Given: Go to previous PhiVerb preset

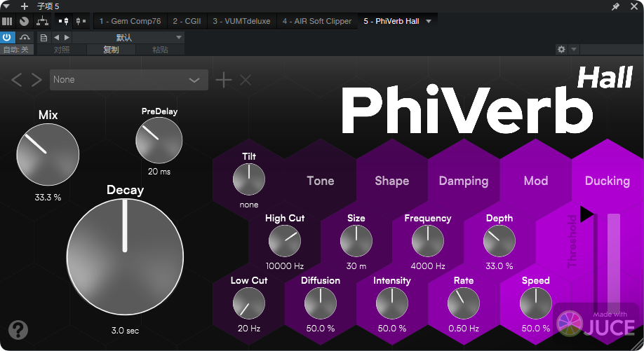Looking at the screenshot, I should click(16, 80).
